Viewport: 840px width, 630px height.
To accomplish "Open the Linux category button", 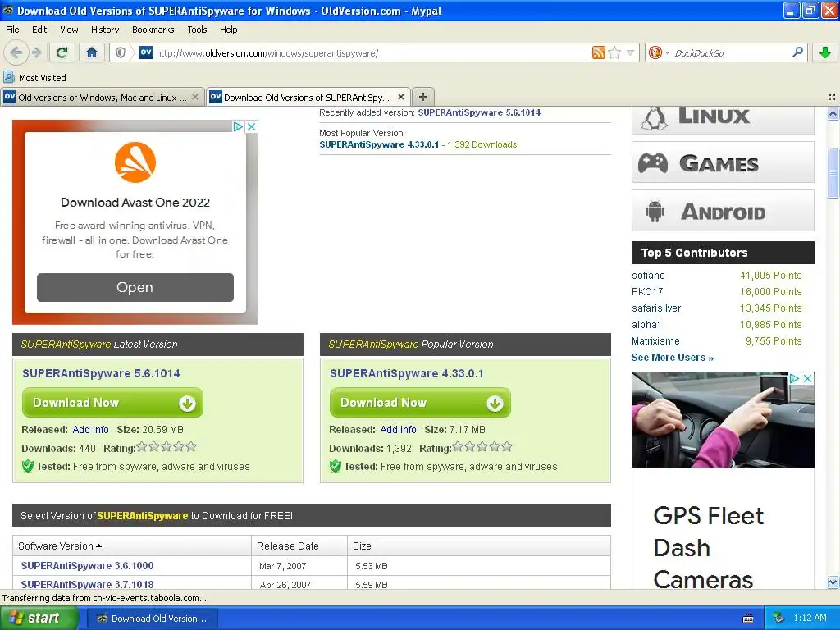I will coord(723,119).
